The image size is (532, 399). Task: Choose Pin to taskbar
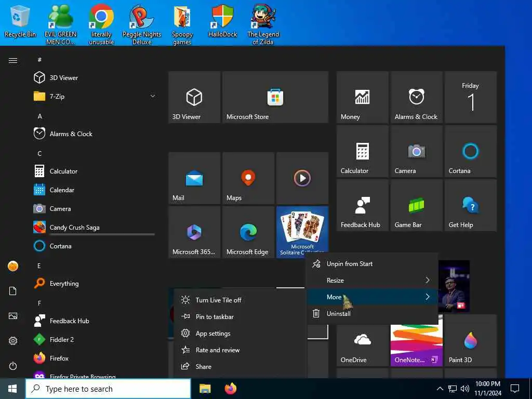pyautogui.click(x=240, y=316)
